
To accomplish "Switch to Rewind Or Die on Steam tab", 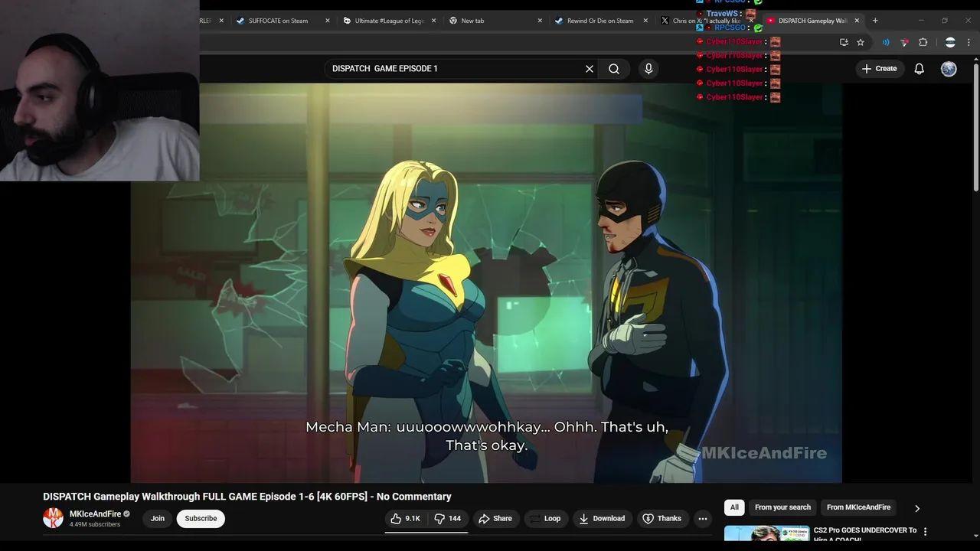I will point(600,21).
